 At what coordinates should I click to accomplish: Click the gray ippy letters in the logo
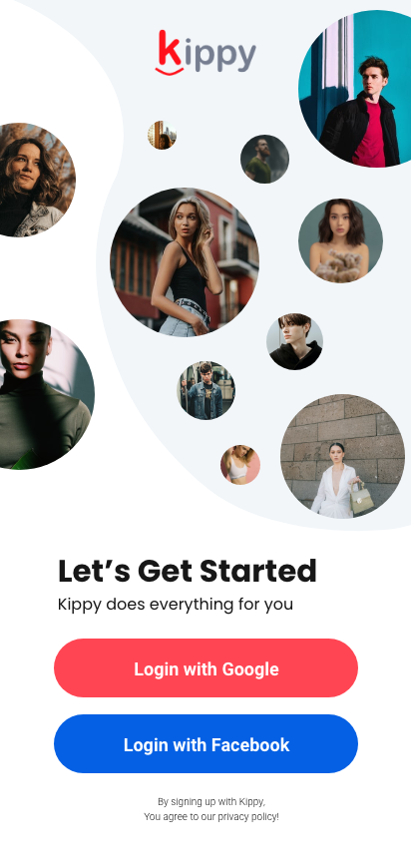click(x=220, y=55)
